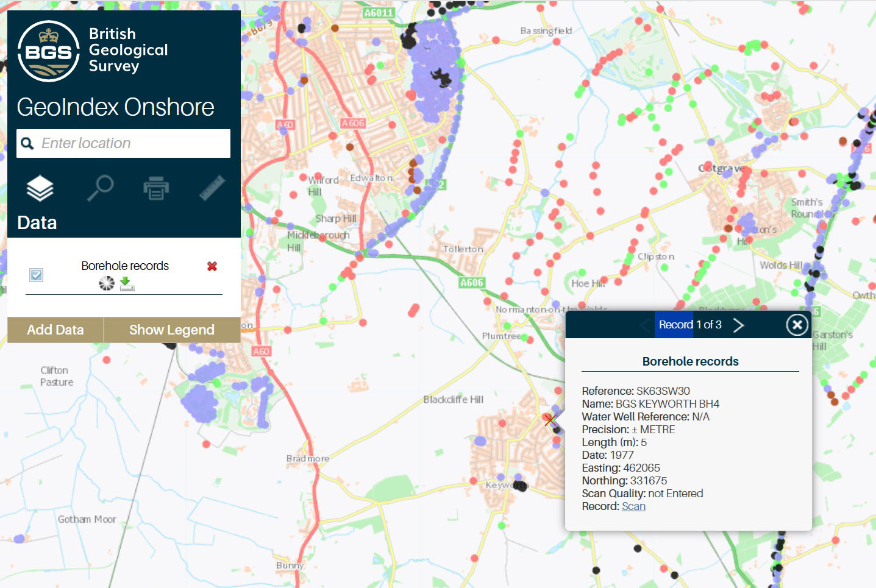Remove the Borehole records layer via red X
The width and height of the screenshot is (876, 588).
coord(212,266)
